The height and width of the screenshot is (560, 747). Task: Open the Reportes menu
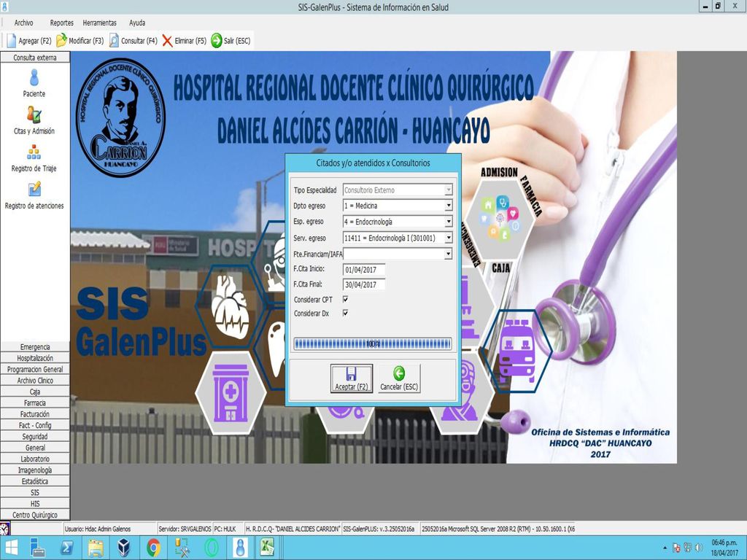pyautogui.click(x=61, y=23)
